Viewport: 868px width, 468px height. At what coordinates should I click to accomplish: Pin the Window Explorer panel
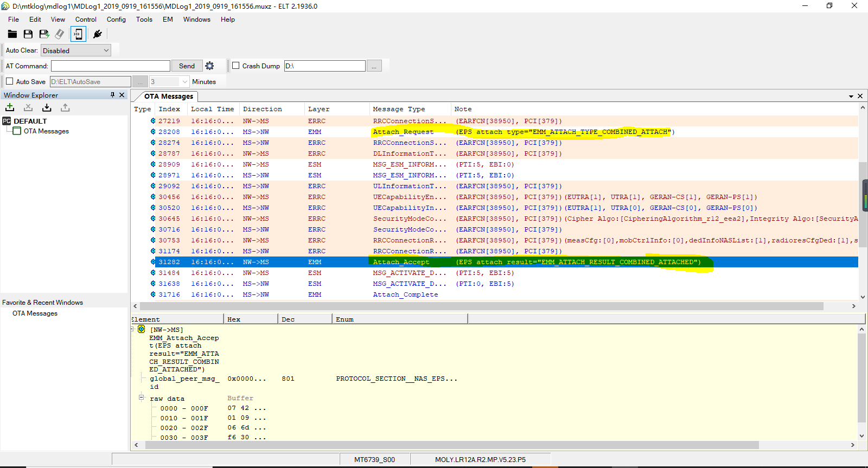[x=113, y=95]
